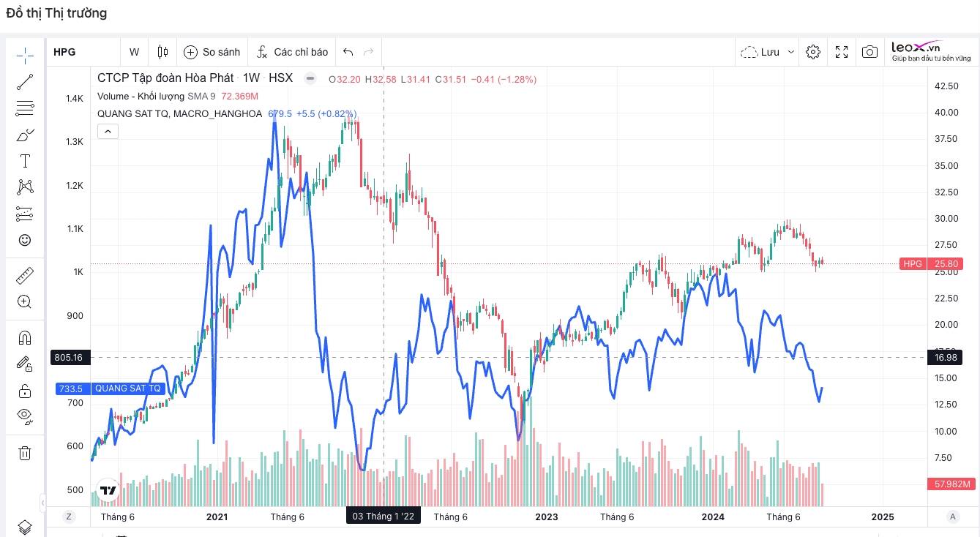The height and width of the screenshot is (537, 980).
Task: Open the candlestick chart style menu
Action: point(162,52)
